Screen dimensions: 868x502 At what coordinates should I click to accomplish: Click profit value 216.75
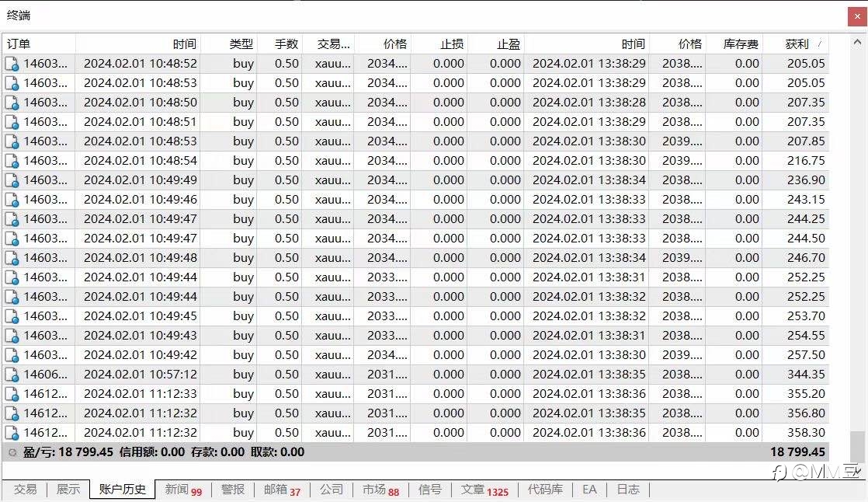pyautogui.click(x=806, y=161)
